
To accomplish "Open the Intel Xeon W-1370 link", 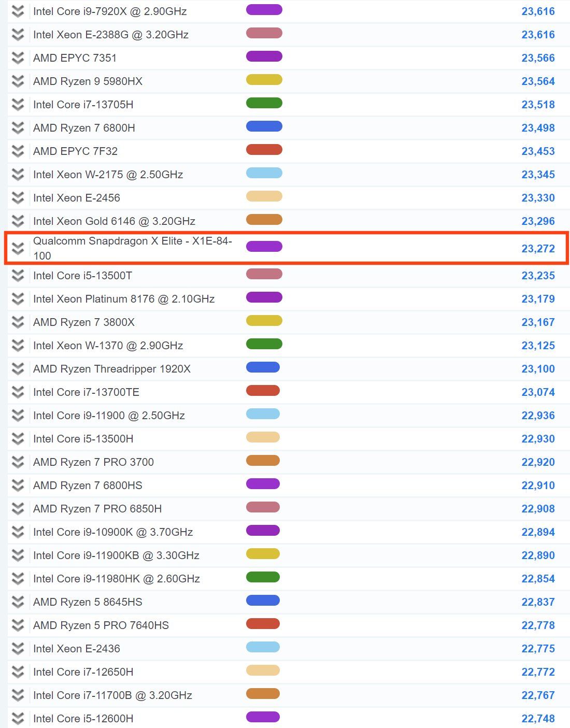I will 108,346.
